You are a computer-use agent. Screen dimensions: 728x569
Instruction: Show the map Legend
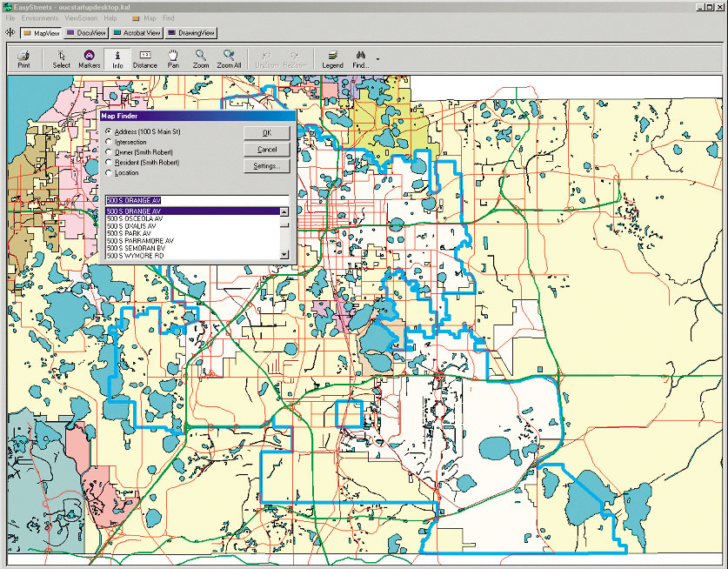tap(332, 59)
